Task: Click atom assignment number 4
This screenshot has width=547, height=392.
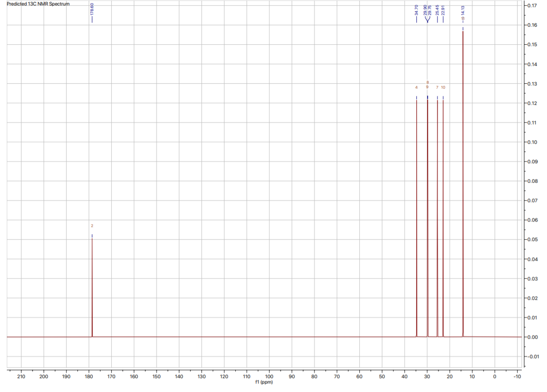Action: tap(416, 87)
